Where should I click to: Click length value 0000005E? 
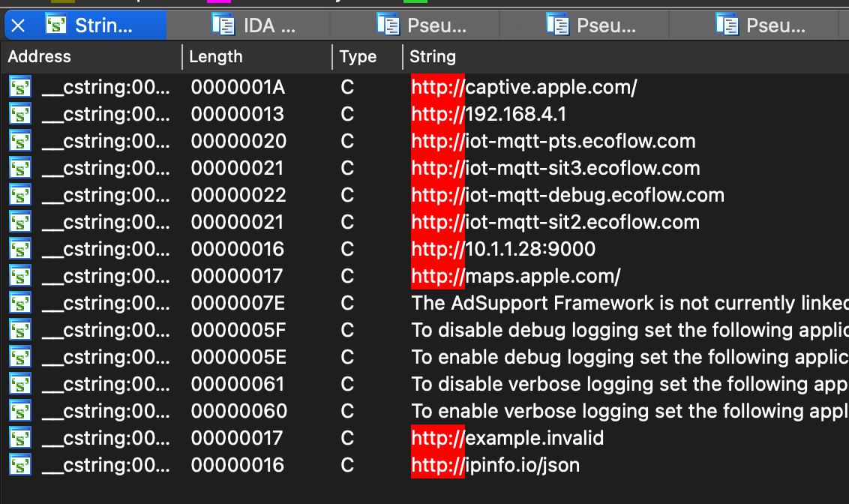238,357
